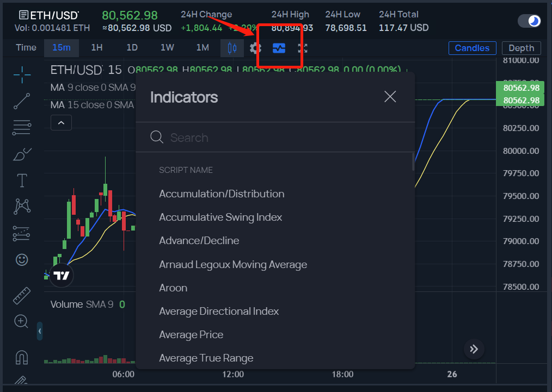The height and width of the screenshot is (392, 552).
Task: Click the ETH/USD pair title
Action: (54, 15)
